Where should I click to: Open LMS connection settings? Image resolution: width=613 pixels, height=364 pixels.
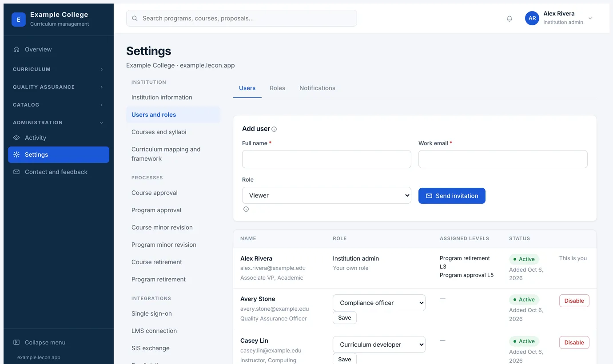173,331
